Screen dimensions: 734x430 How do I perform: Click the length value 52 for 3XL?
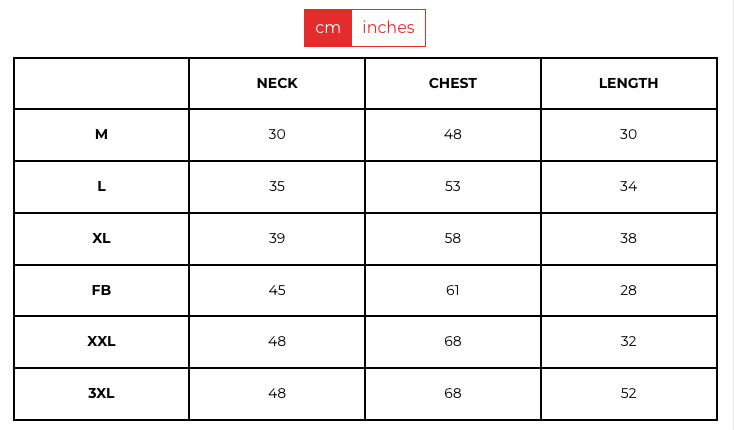[628, 393]
